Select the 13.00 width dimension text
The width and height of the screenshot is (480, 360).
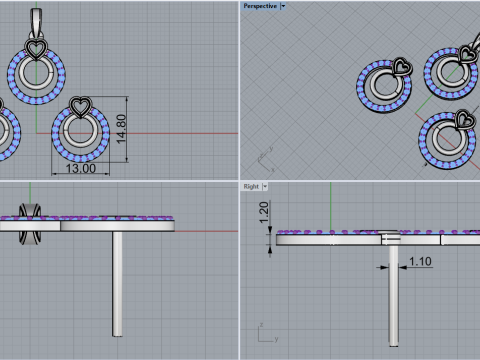coord(81,168)
